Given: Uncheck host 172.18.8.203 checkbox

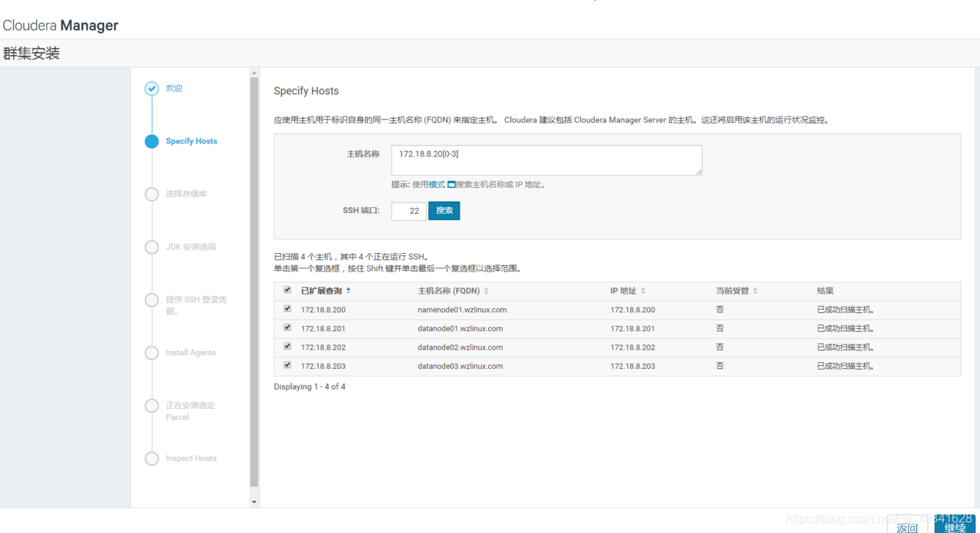Looking at the screenshot, I should click(x=287, y=365).
